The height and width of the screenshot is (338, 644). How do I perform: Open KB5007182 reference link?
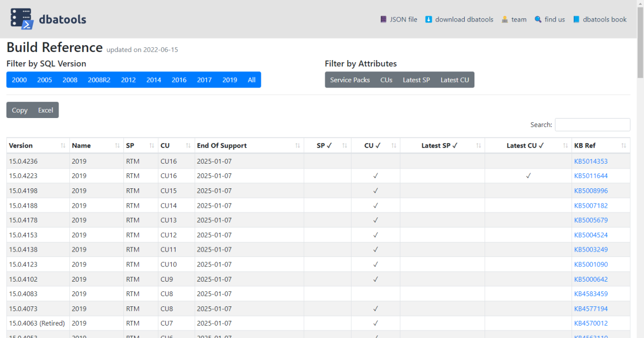click(591, 205)
